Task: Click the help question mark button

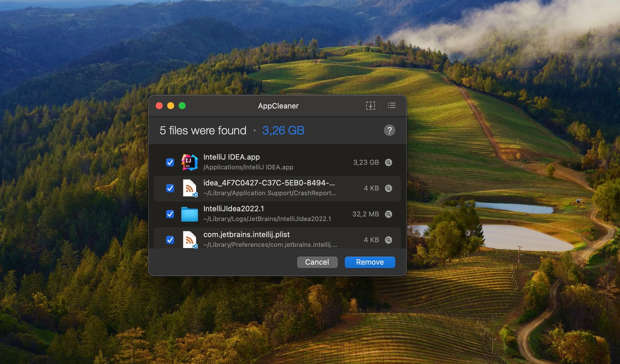Action: (x=389, y=130)
